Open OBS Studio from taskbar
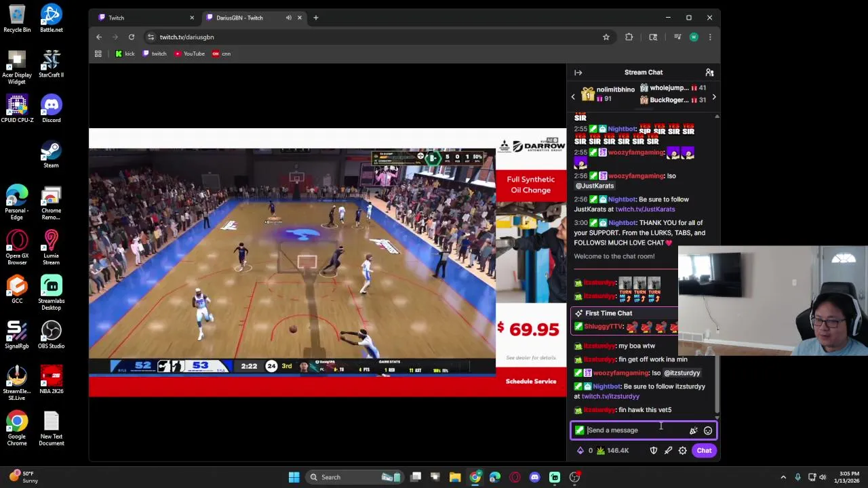 coord(574,477)
